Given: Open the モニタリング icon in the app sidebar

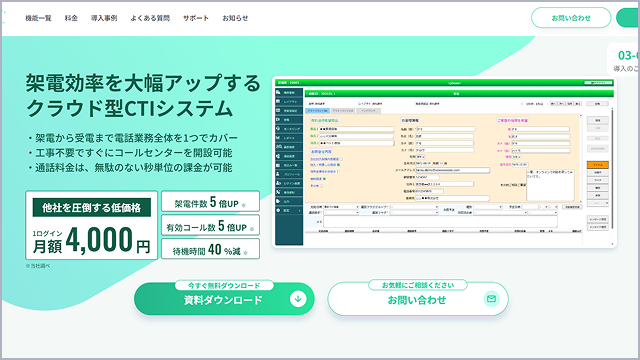Looking at the screenshot, I should (278, 129).
